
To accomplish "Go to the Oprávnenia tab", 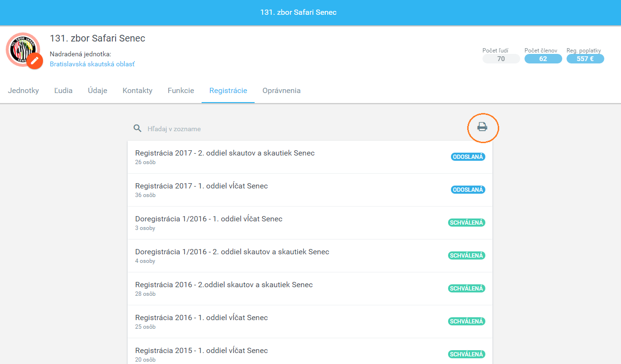I will point(281,91).
